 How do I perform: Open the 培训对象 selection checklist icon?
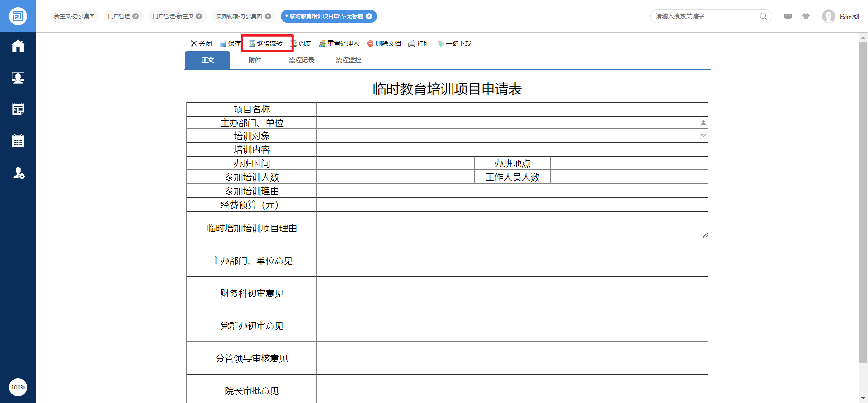click(x=703, y=136)
